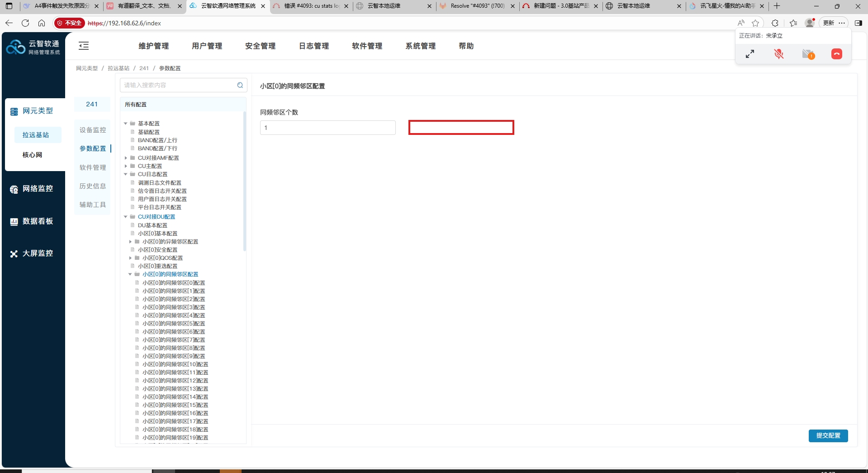Open the browser home page icon
The width and height of the screenshot is (868, 473).
[x=42, y=23]
